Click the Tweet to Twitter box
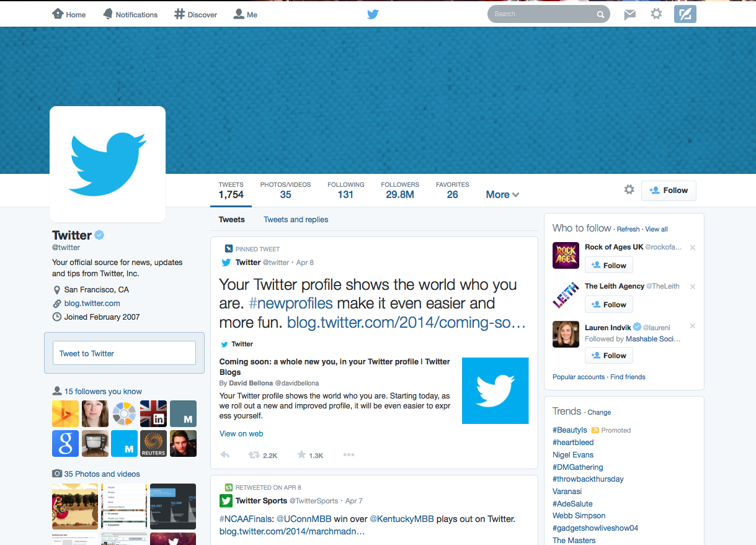Viewport: 756px width, 545px height. tap(124, 353)
